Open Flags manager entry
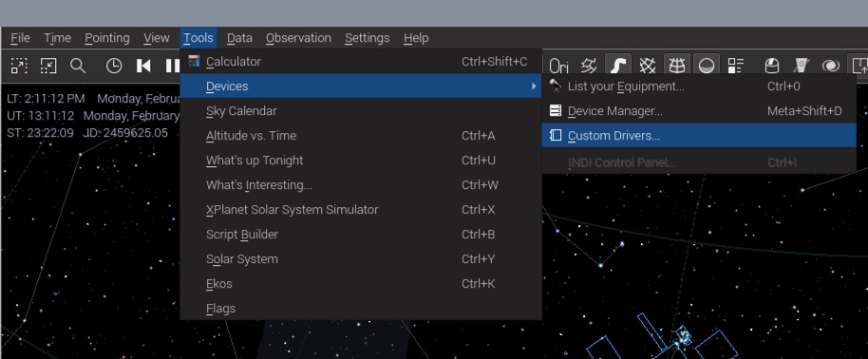 360,308
